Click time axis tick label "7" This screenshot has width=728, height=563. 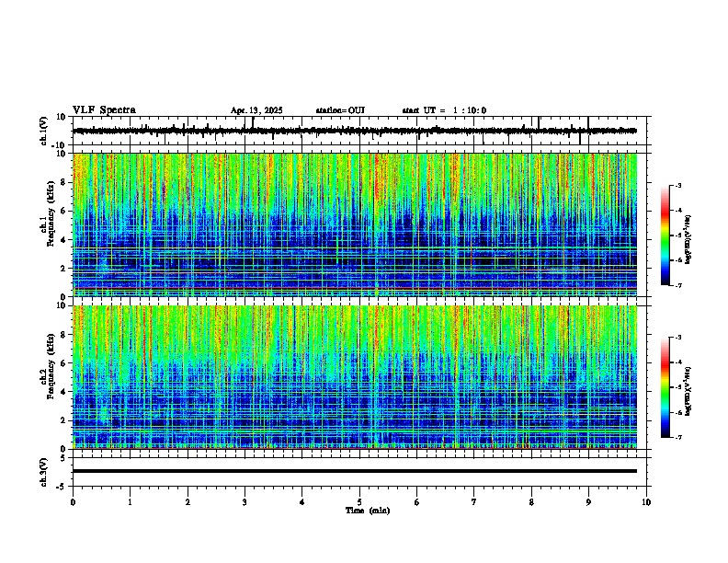(x=474, y=502)
